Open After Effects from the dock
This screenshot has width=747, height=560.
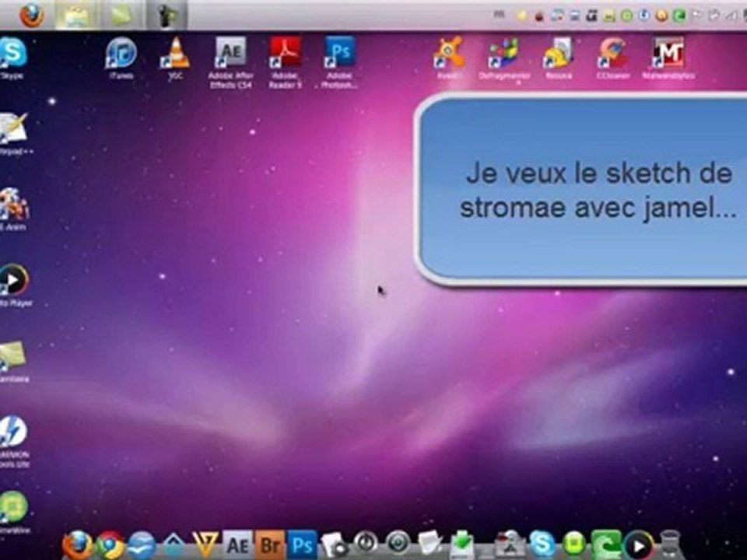pos(237,544)
